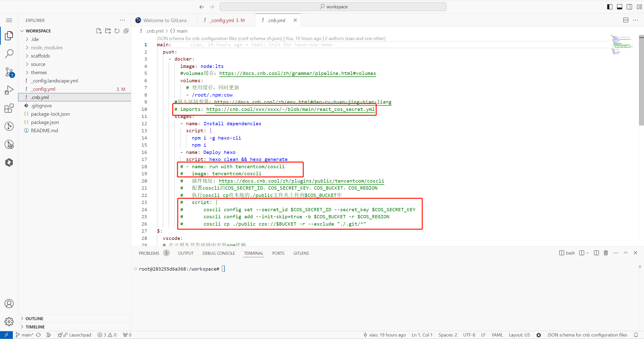The image size is (644, 339).
Task: Click the Explorer icon in activity bar
Action: (x=9, y=35)
